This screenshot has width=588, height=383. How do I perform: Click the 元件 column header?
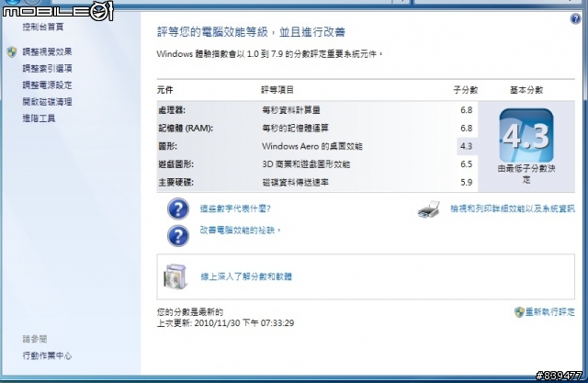[x=165, y=90]
